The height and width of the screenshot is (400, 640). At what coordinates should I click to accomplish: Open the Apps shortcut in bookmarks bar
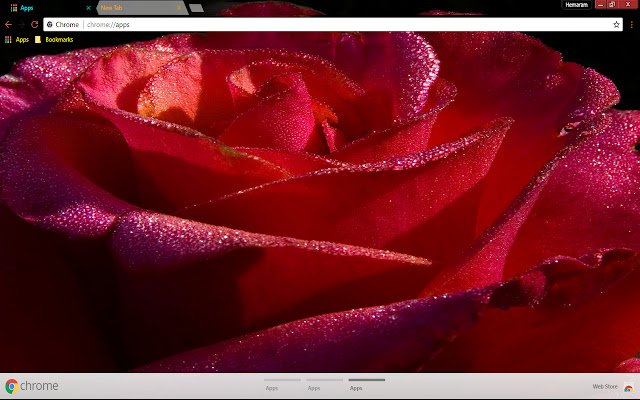(17, 40)
